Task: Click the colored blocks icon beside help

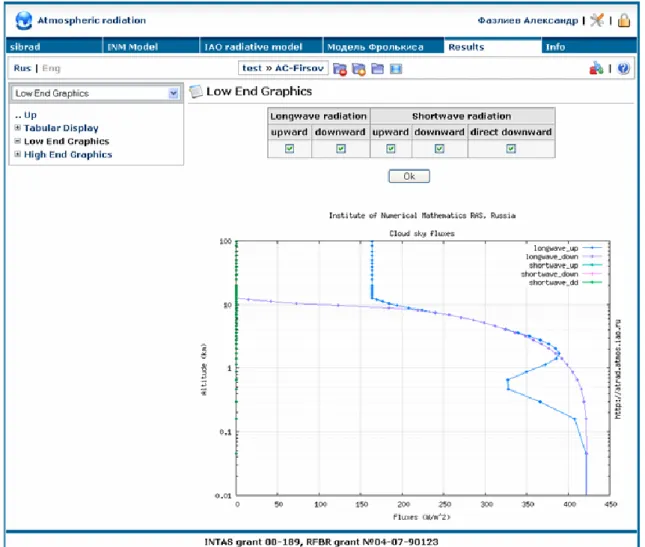Action: click(x=596, y=68)
